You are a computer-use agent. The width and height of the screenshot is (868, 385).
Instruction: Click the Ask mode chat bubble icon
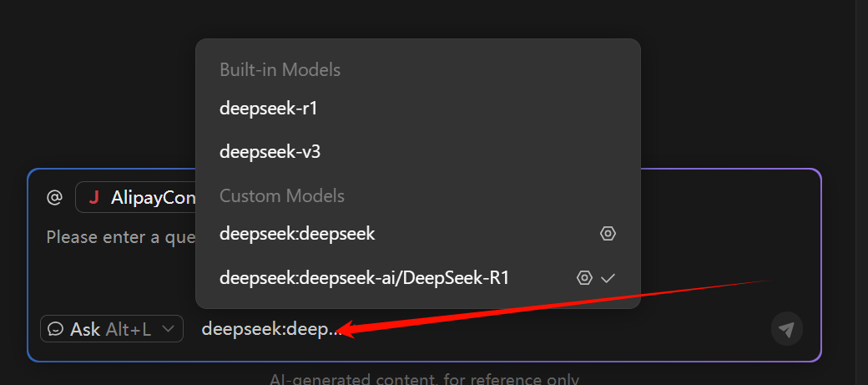click(56, 329)
